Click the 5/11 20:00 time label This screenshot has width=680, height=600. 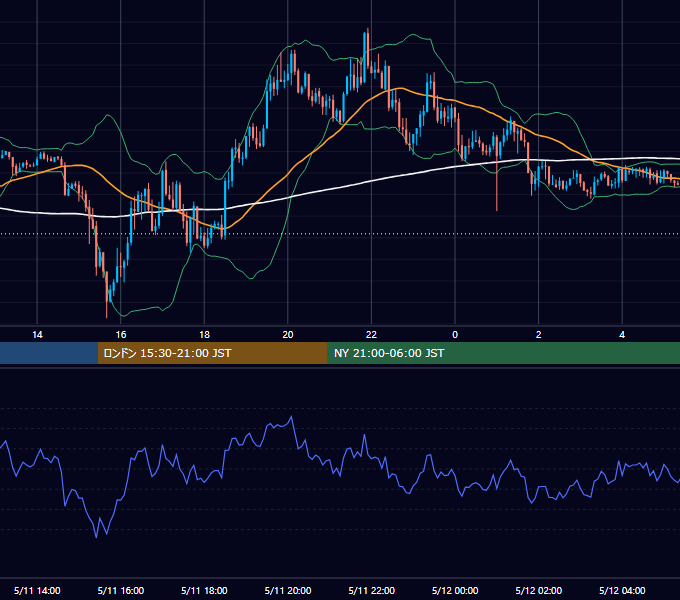click(288, 590)
